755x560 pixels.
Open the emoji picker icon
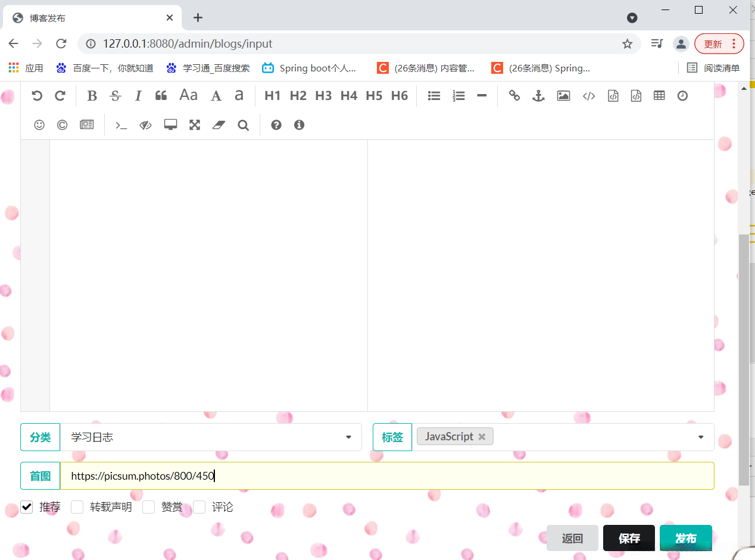[x=39, y=124]
